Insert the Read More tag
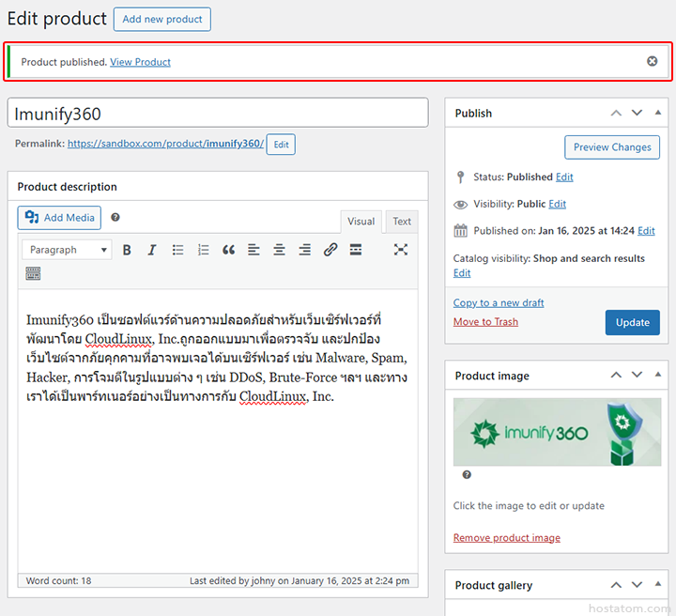This screenshot has height=616, width=676. (x=356, y=250)
